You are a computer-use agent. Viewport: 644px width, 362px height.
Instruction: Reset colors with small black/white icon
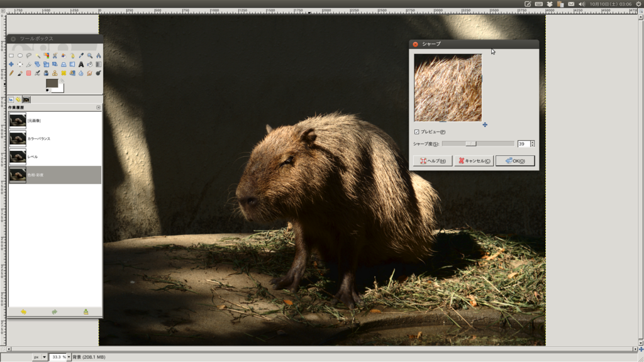point(48,90)
